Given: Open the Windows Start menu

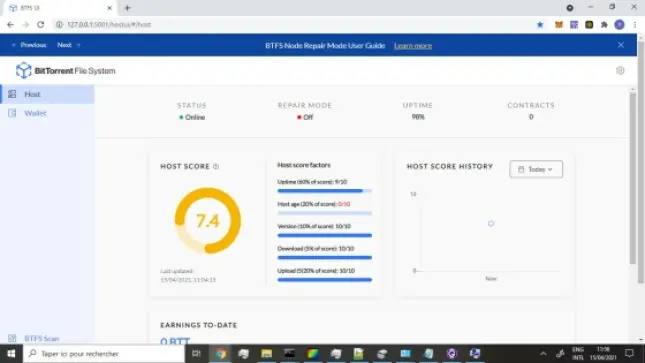Looking at the screenshot, I should point(11,354).
